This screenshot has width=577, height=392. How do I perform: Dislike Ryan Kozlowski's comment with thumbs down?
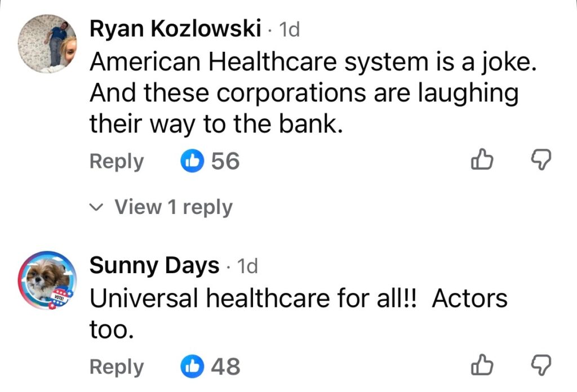coord(542,162)
